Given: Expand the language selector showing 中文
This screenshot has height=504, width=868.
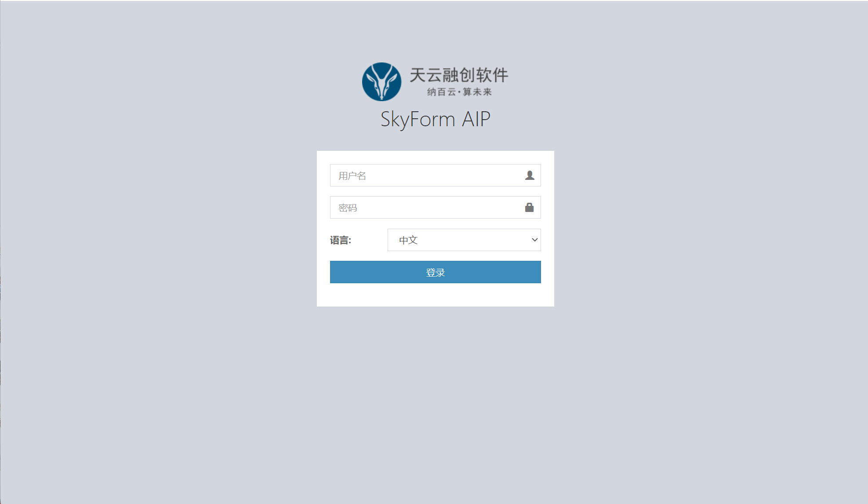Looking at the screenshot, I should click(464, 240).
